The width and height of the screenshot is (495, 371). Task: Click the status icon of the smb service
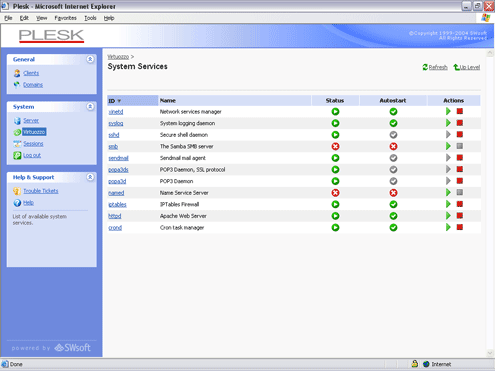(335, 146)
